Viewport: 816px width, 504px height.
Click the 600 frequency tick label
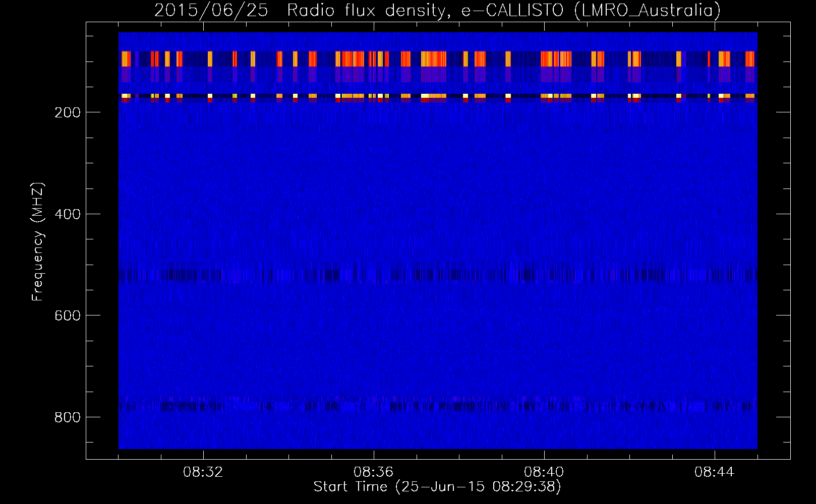tap(68, 316)
